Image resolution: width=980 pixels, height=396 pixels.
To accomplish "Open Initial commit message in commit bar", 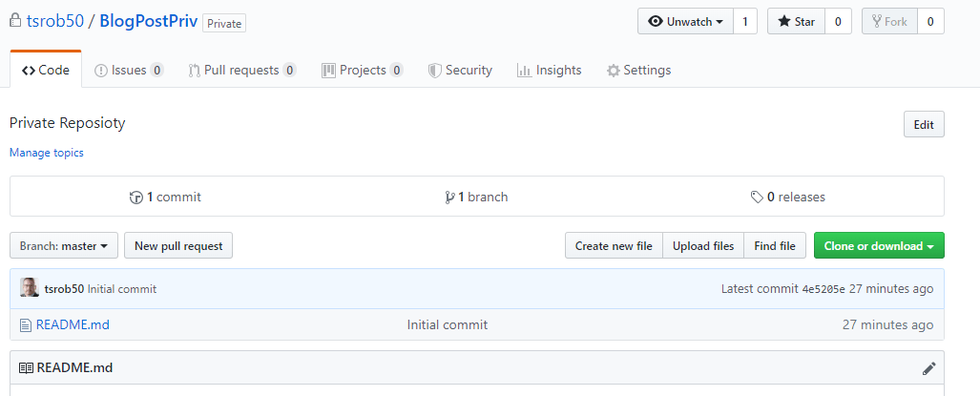I will (x=122, y=289).
